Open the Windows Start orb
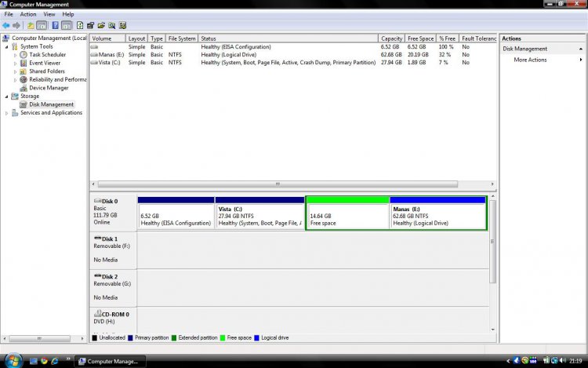 click(13, 361)
